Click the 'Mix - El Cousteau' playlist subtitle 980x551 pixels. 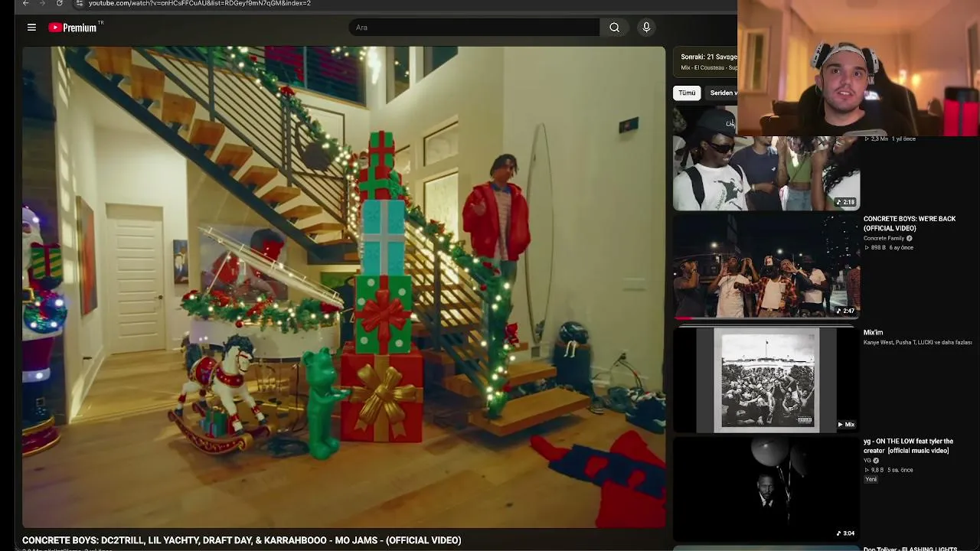point(709,68)
